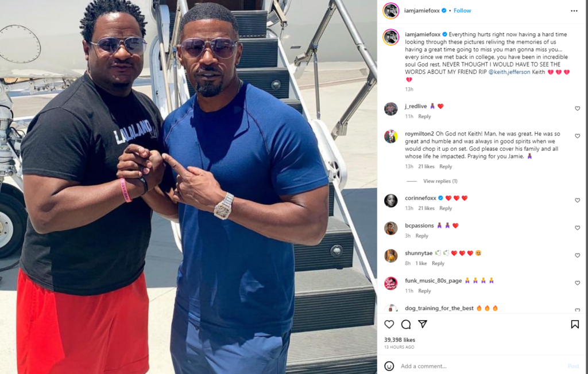This screenshot has width=588, height=374.
Task: Follow iamjamiefoxx
Action: coord(462,10)
